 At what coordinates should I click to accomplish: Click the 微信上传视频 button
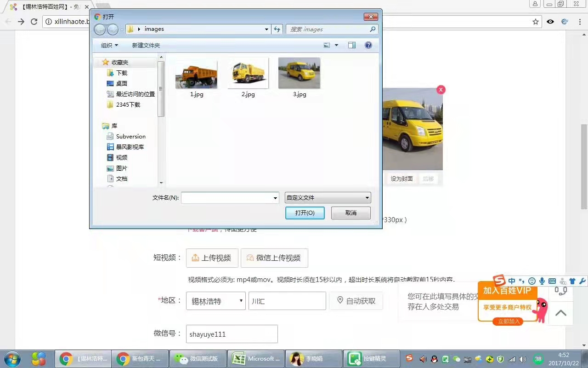[x=274, y=258]
